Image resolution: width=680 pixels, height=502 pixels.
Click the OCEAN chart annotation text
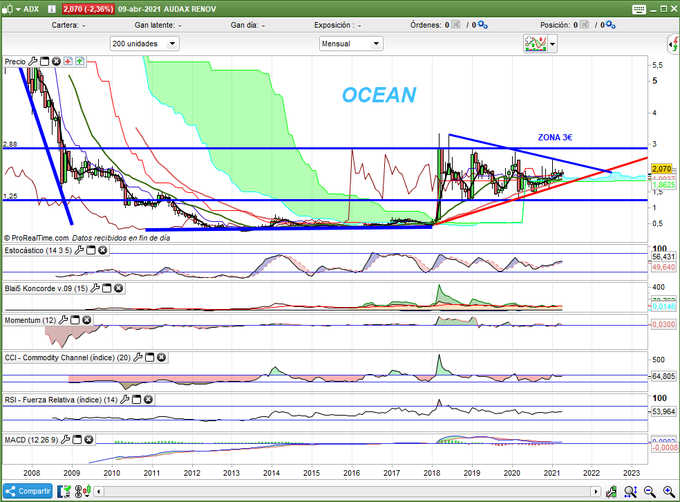tap(379, 95)
